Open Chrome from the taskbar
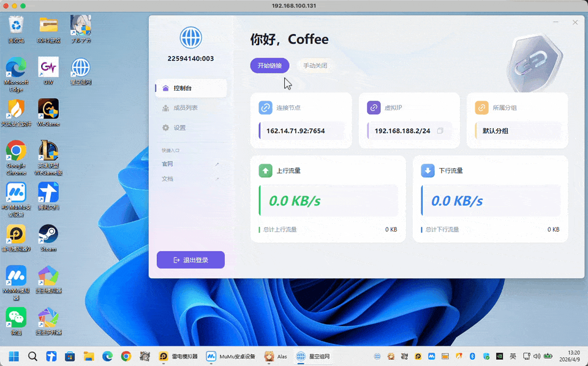Screen dimensions: 588x366 (x=126, y=356)
